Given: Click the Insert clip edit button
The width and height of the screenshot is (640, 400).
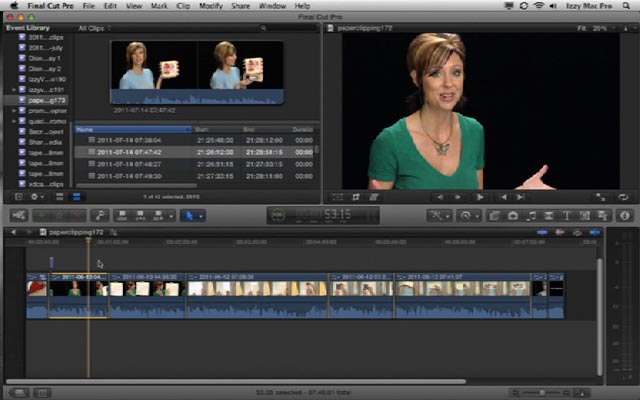Looking at the screenshot, I should [140, 215].
